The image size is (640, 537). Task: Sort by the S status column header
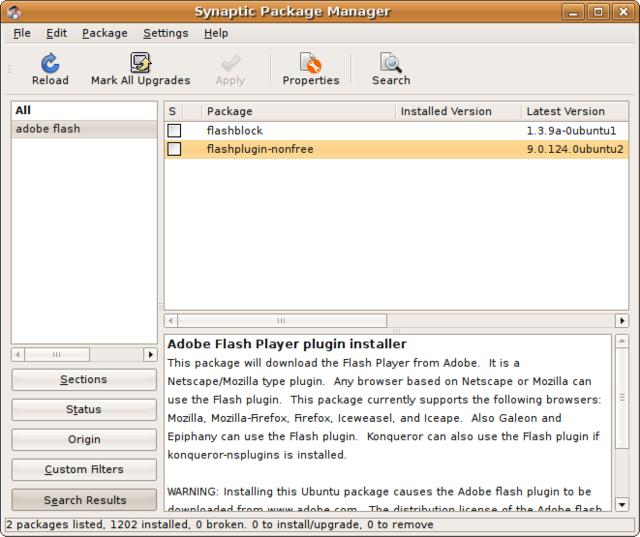[173, 111]
